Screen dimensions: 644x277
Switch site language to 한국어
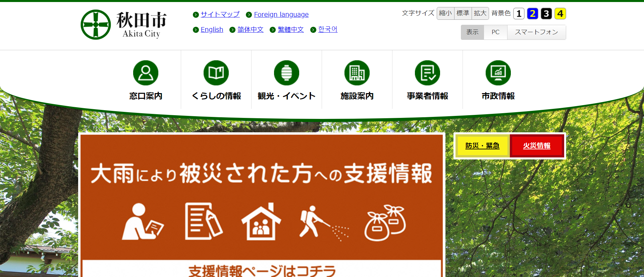[328, 29]
